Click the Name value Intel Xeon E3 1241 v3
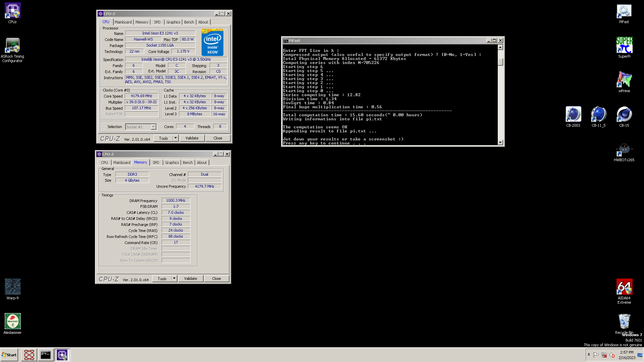 pyautogui.click(x=160, y=33)
